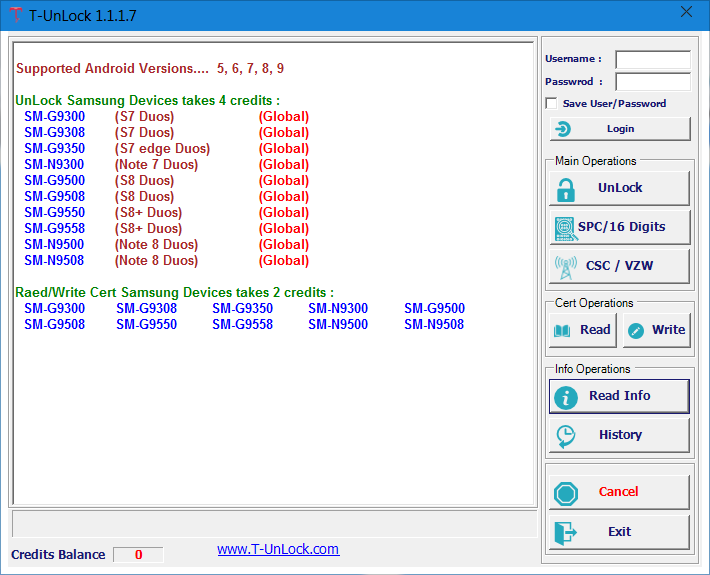Viewport: 710px width, 575px height.
Task: Click the clock icon on History button
Action: coord(566,436)
